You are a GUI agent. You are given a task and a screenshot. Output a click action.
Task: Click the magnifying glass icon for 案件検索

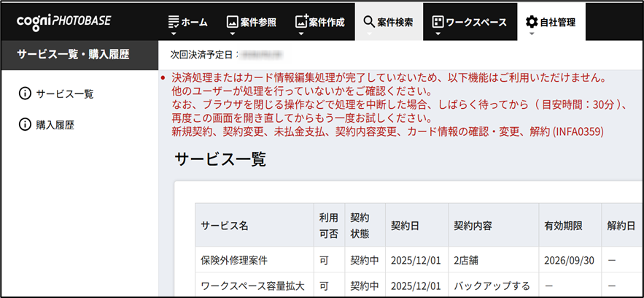(x=368, y=22)
